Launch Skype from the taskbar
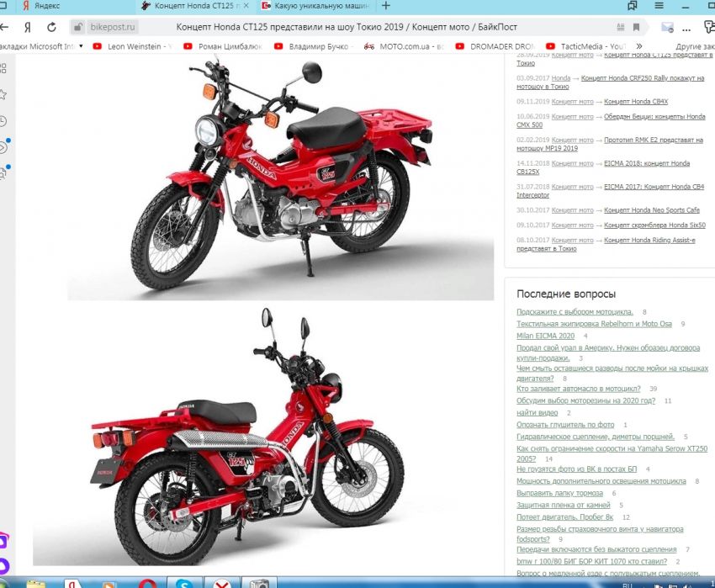715x588 pixels. tap(184, 582)
